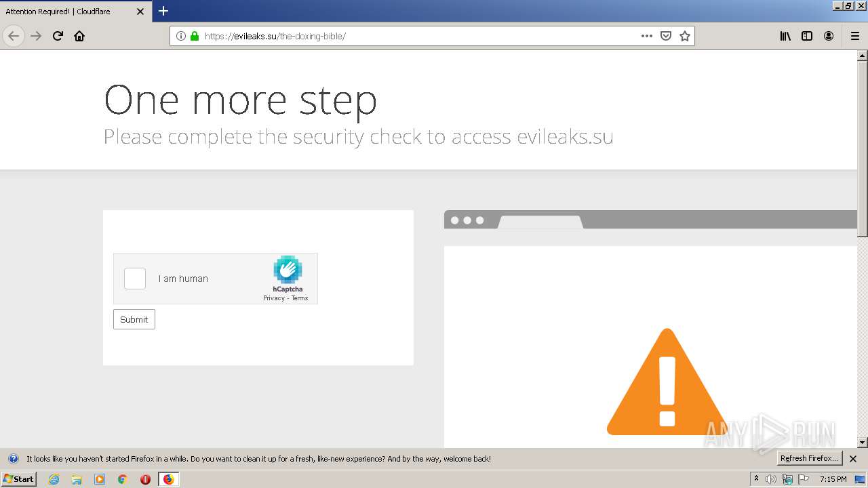Open page actions three-dot menu
Screen dimensions: 868x488
pyautogui.click(x=647, y=36)
